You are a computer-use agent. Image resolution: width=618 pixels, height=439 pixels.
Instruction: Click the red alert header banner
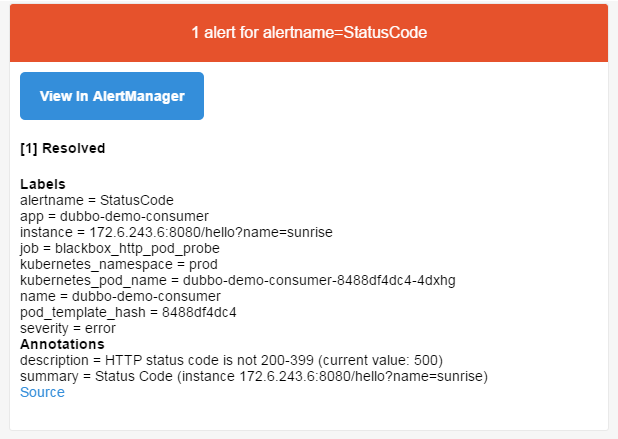309,33
